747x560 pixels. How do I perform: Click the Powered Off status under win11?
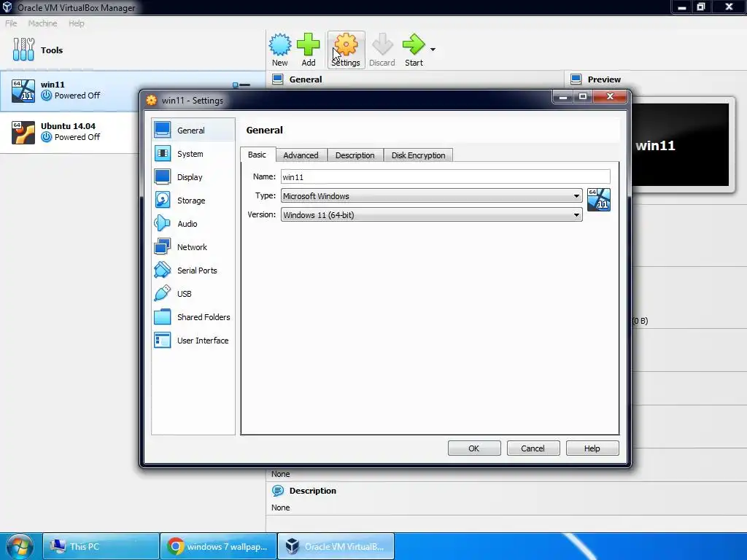77,96
